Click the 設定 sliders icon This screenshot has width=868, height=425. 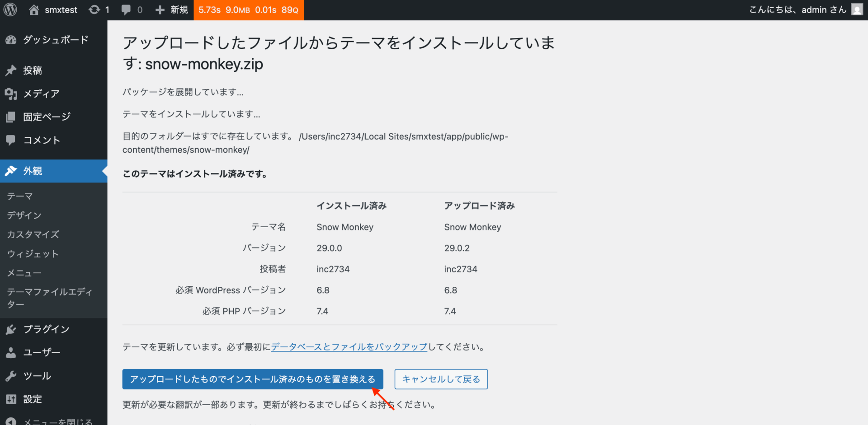click(11, 399)
